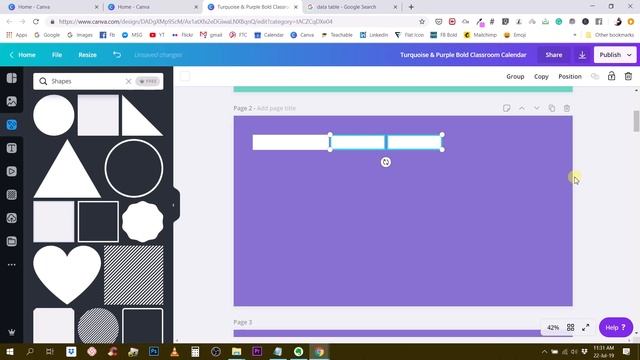Image resolution: width=640 pixels, height=360 pixels.
Task: Click the rotate handle below selection
Action: [x=386, y=162]
